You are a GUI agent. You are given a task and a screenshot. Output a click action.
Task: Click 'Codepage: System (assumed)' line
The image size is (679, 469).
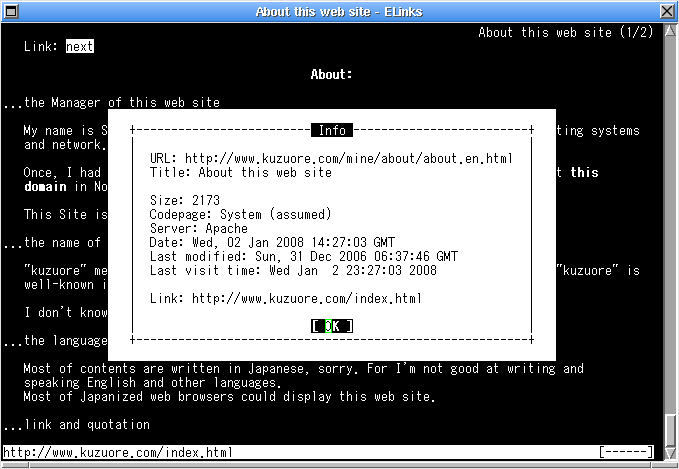tap(240, 214)
